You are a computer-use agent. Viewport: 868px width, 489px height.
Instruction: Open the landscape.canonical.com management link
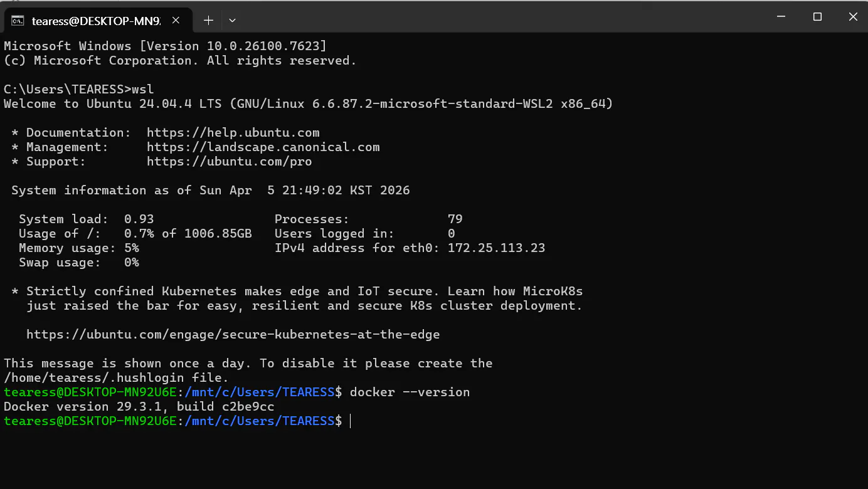point(263,147)
